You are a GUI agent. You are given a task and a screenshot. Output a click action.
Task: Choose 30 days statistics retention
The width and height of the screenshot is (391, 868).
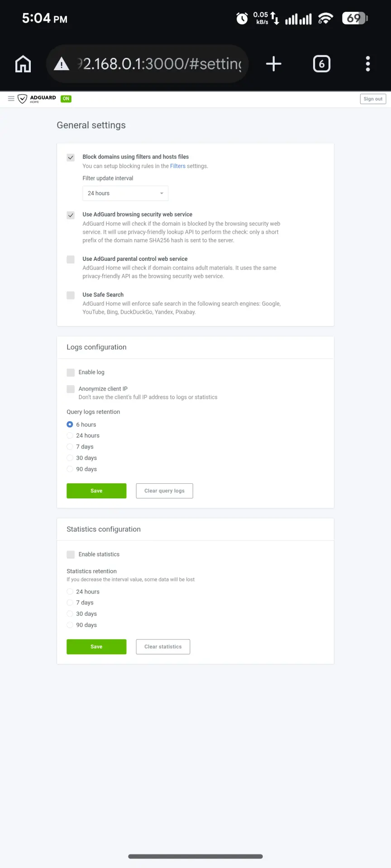(x=70, y=614)
